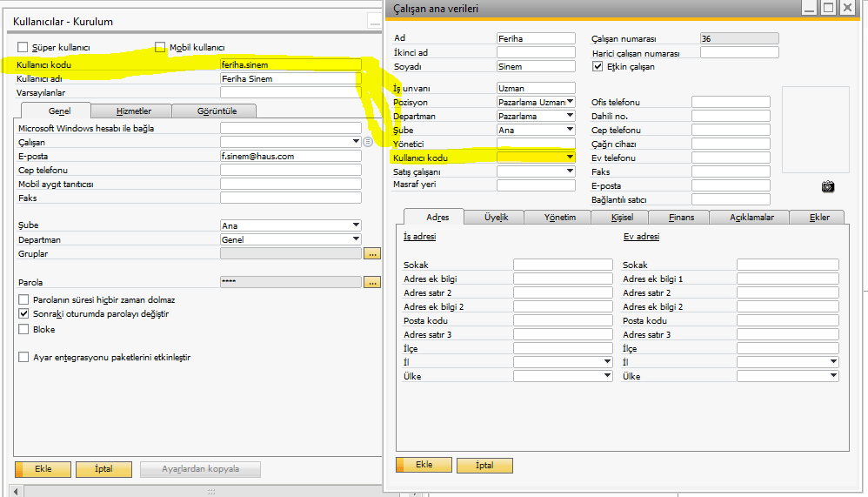Maximize the Çalışan ana verileri window
This screenshot has height=497, width=868.
click(828, 8)
